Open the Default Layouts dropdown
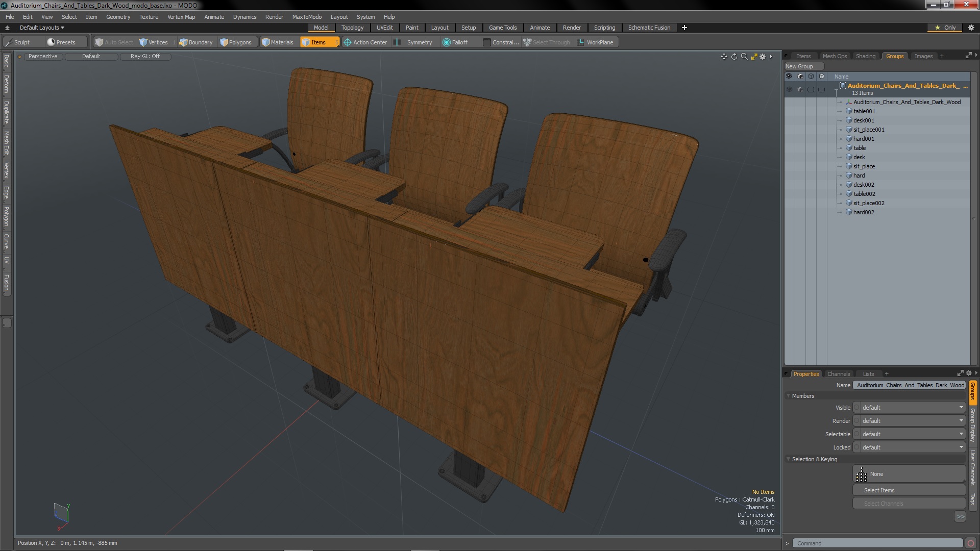 click(42, 28)
